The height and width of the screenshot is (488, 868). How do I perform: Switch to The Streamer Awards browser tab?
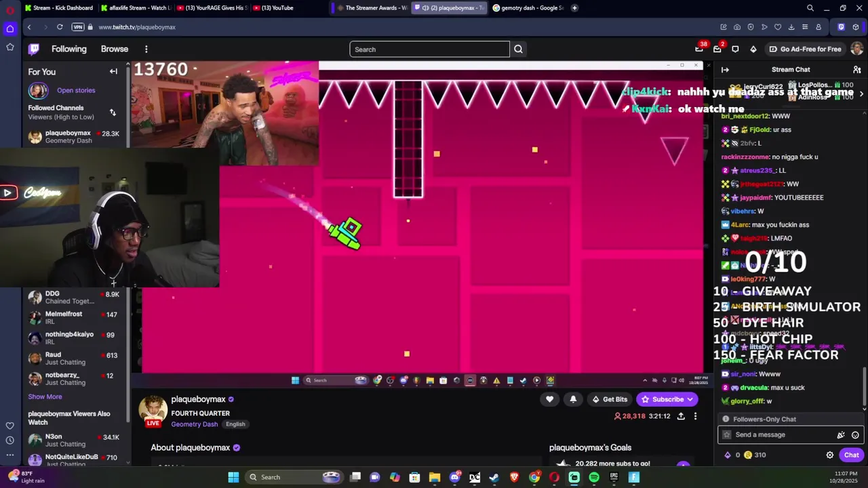372,8
